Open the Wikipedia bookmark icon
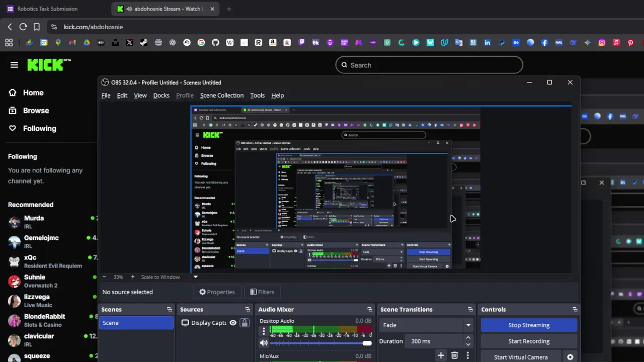This screenshot has width=644, height=362. (x=230, y=43)
